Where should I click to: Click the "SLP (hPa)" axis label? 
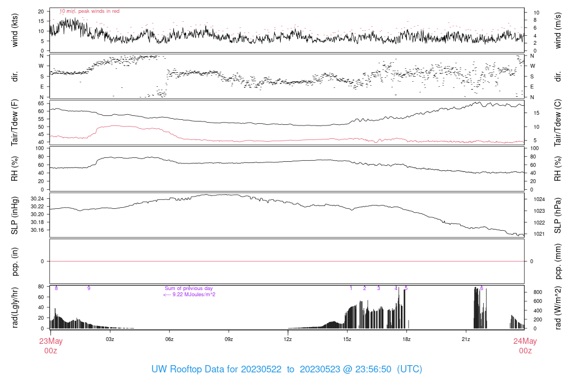pos(558,216)
